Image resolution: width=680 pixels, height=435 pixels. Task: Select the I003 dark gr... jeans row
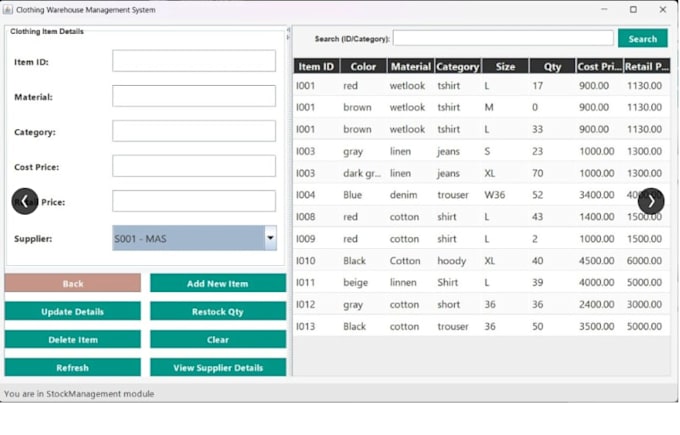coord(482,173)
